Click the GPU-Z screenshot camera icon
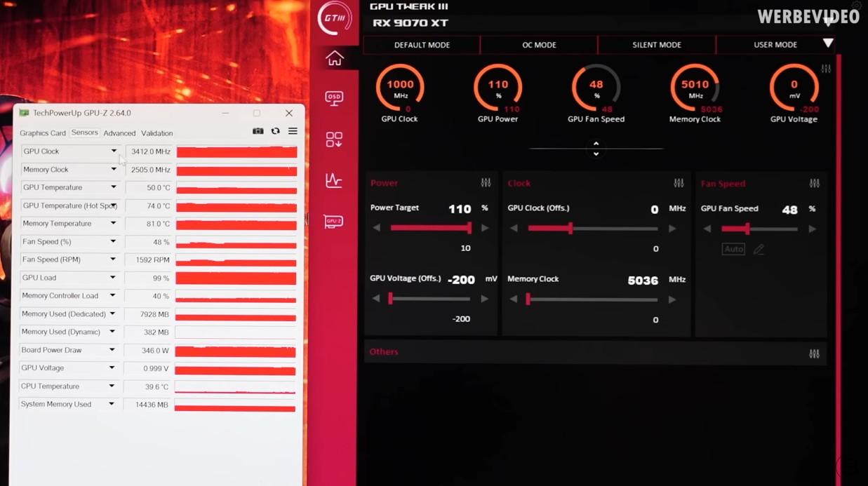This screenshot has width=868, height=486. coord(258,132)
